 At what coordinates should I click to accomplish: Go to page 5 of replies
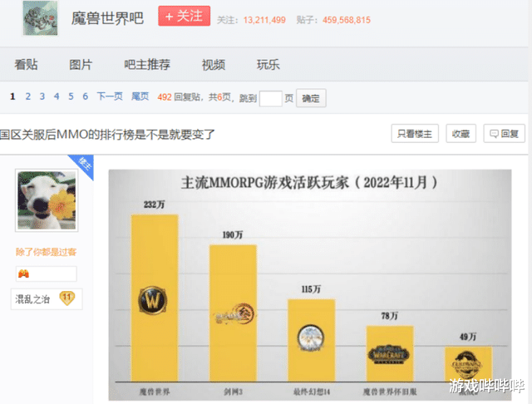[71, 96]
